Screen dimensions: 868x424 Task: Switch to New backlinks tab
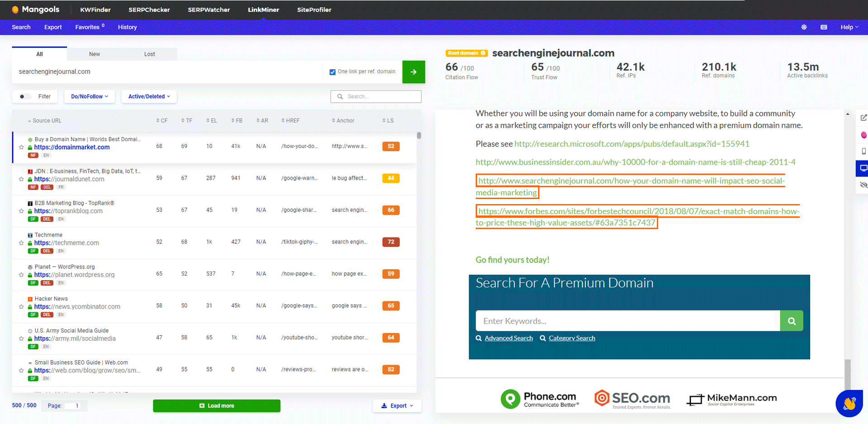coord(94,54)
